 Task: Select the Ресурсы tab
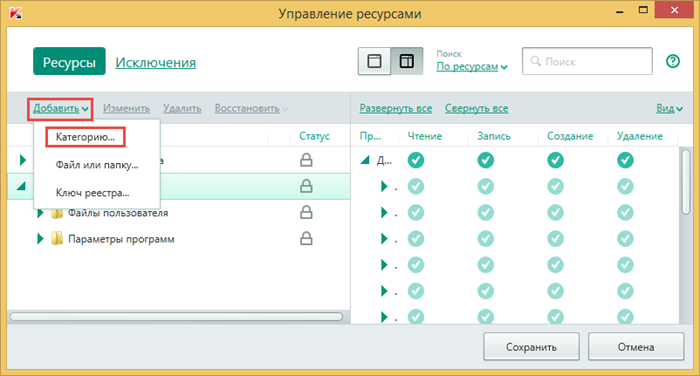[x=69, y=62]
